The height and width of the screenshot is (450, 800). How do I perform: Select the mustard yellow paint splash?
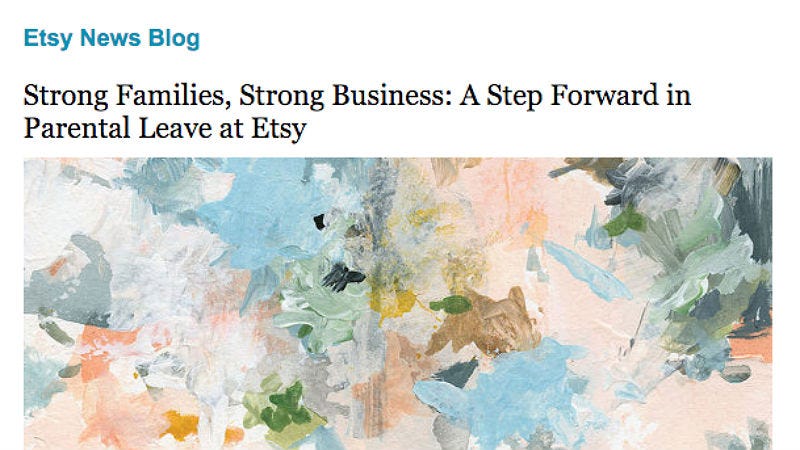[393, 303]
